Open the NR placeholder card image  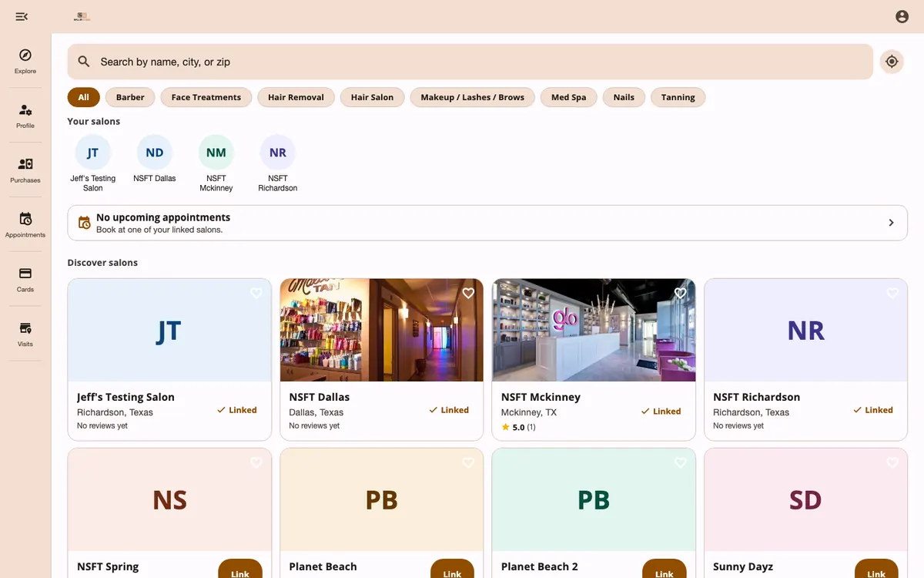[x=806, y=330]
